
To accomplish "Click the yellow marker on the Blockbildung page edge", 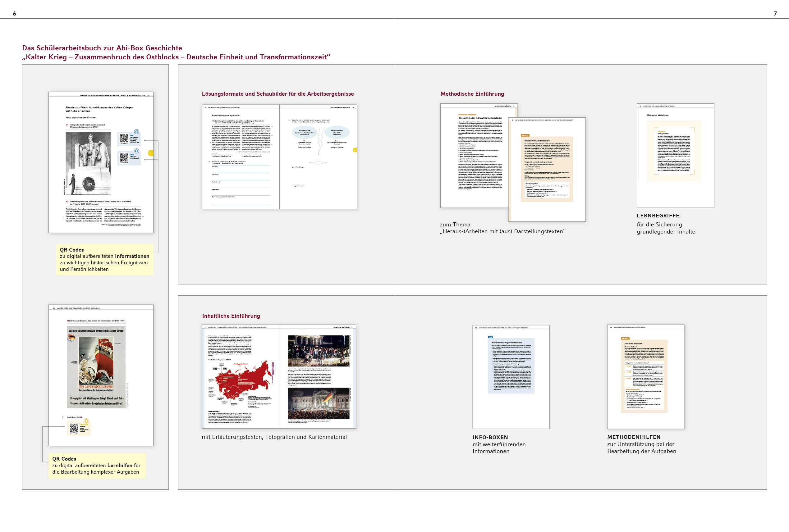I will (355, 150).
